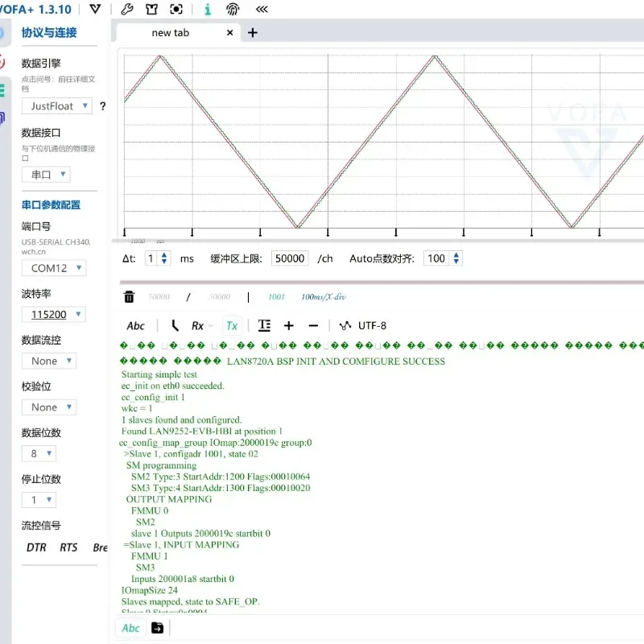
Task: Toggle Abc mode in the send bar
Action: (131, 628)
